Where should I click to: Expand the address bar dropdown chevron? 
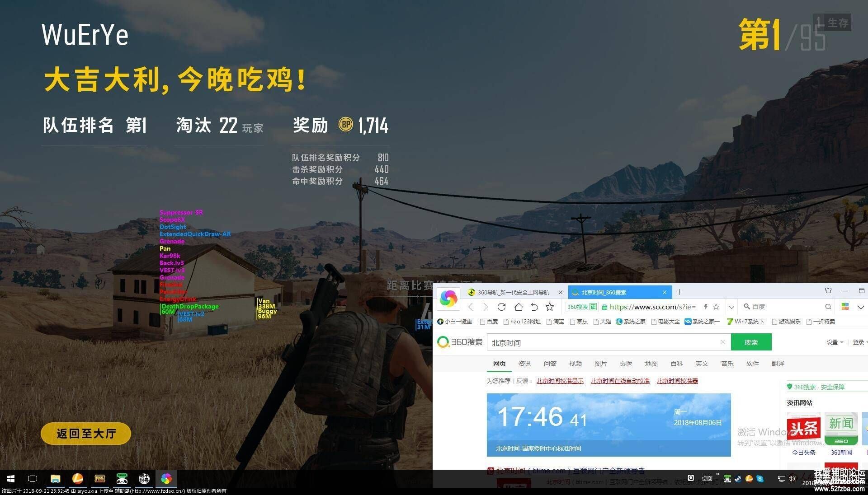[731, 307]
